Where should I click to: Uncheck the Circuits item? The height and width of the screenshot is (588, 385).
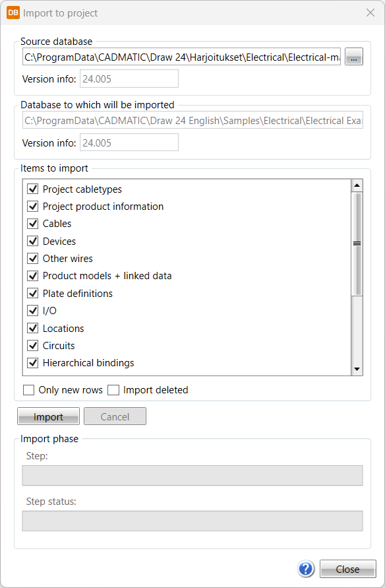(33, 345)
